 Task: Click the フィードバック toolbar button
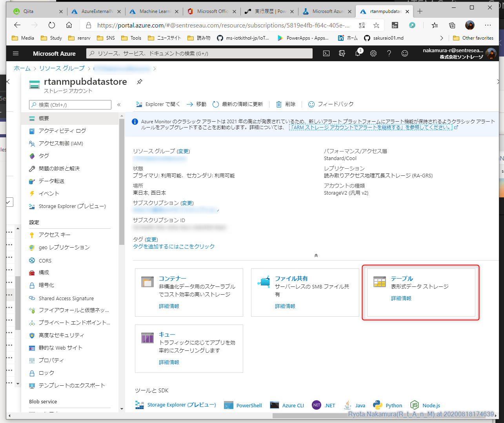(331, 104)
